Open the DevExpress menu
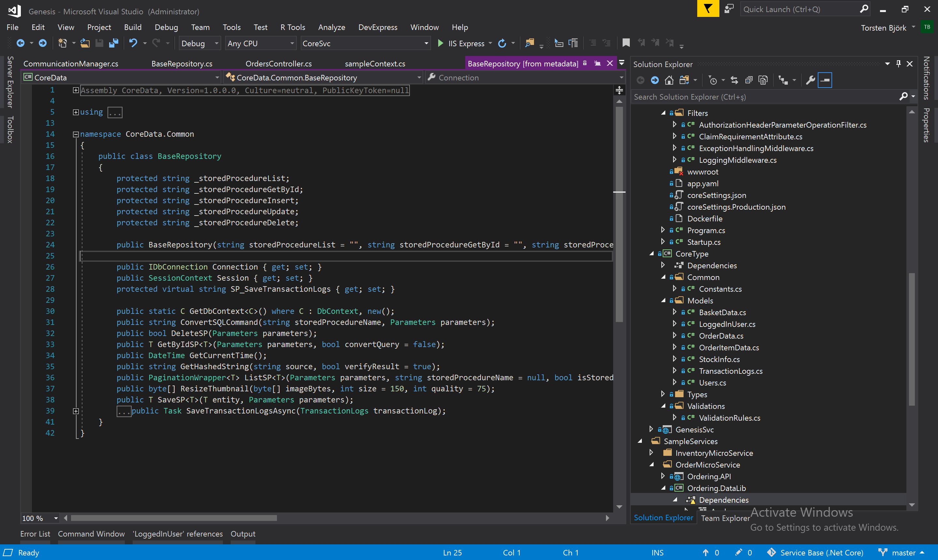Screen dimensions: 938x560 (x=377, y=27)
